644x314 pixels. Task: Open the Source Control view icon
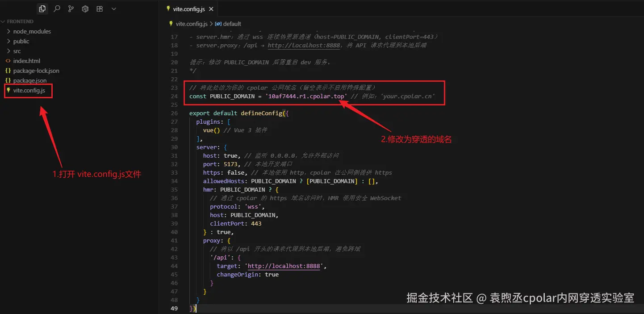pos(71,8)
